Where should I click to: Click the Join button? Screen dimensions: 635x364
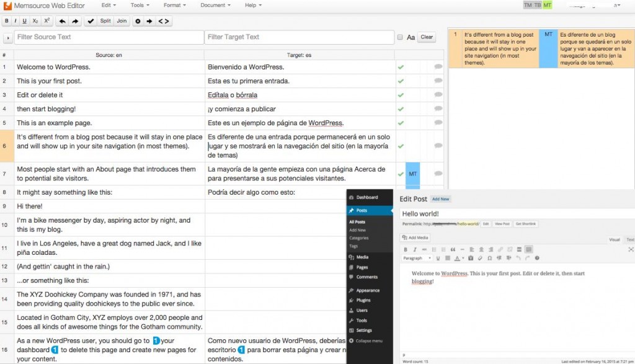pos(122,21)
